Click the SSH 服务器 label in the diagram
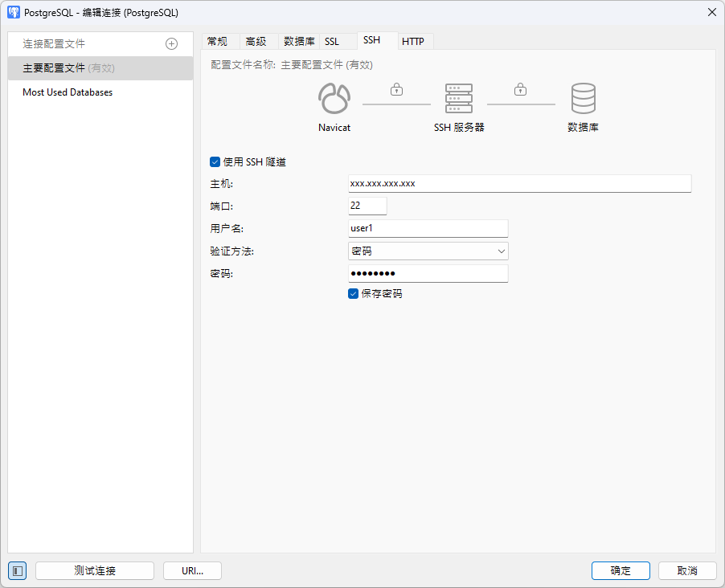 (x=459, y=127)
